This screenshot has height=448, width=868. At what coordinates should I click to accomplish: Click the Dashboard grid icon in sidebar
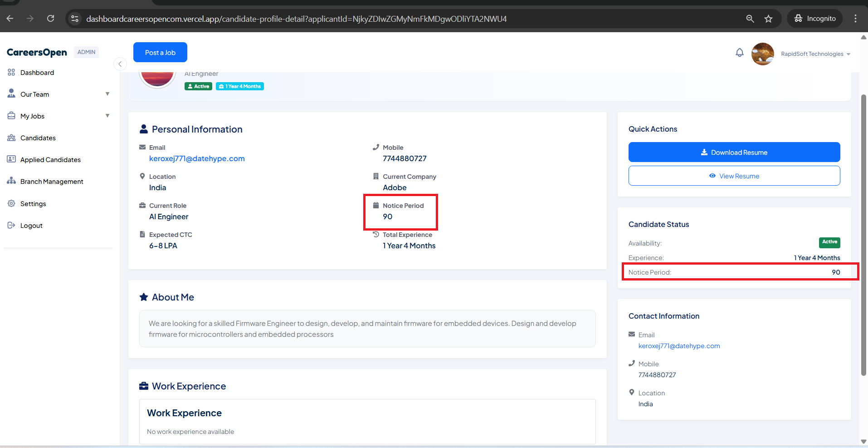(x=11, y=73)
